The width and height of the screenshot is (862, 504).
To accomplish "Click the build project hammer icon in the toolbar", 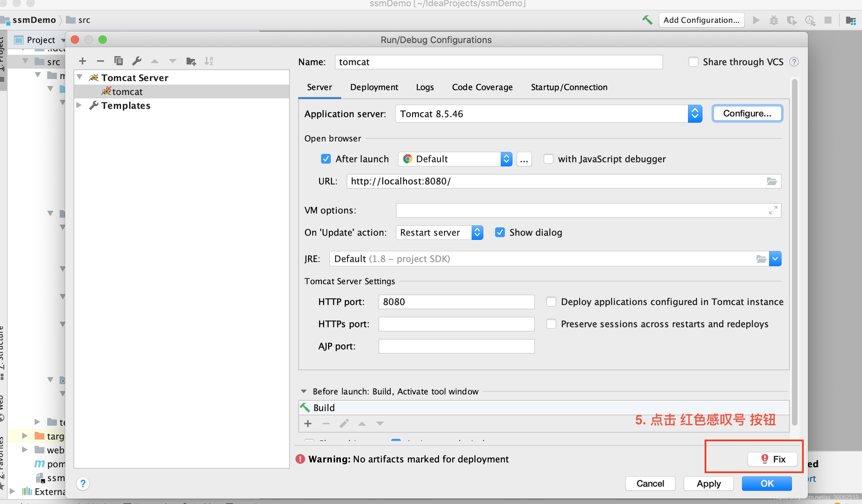I will click(647, 20).
